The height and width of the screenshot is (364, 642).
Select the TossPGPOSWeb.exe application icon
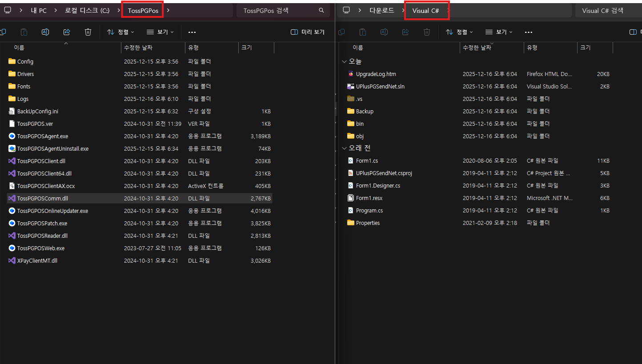(12, 248)
